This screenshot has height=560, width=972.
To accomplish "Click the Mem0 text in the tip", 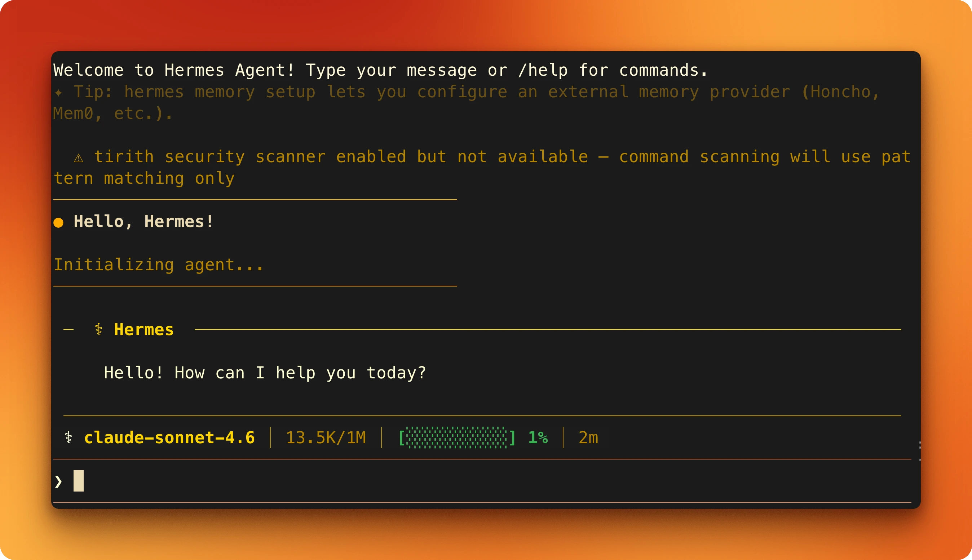I will click(73, 114).
